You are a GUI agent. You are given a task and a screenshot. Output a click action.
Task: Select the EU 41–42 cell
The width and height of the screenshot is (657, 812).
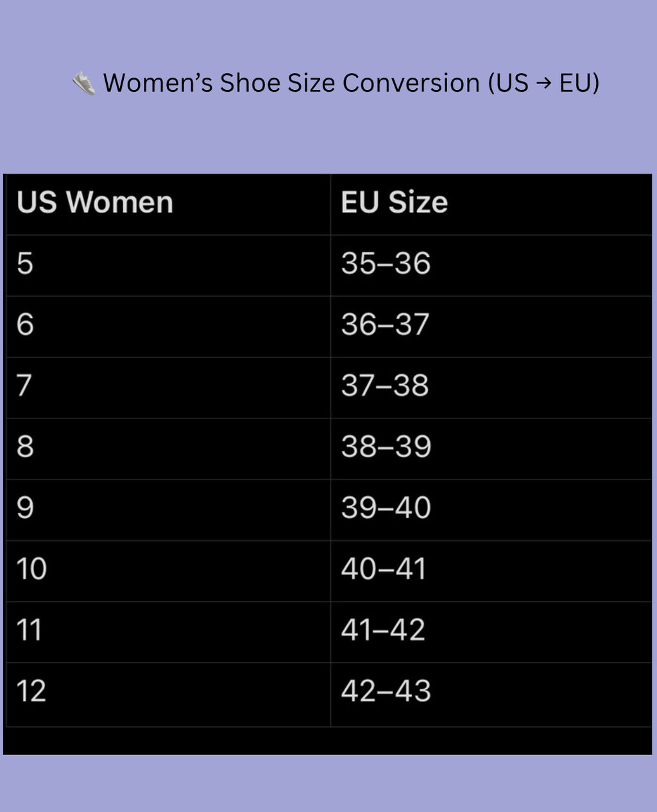tap(383, 630)
